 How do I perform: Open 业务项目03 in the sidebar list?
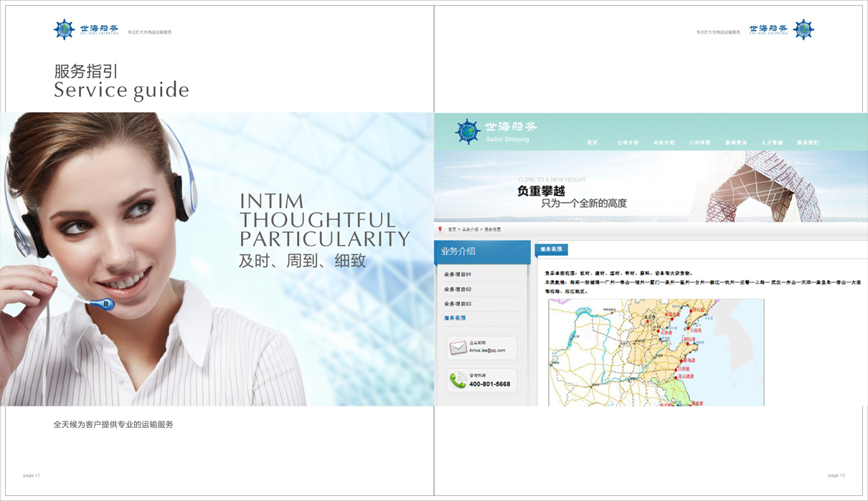pyautogui.click(x=458, y=304)
